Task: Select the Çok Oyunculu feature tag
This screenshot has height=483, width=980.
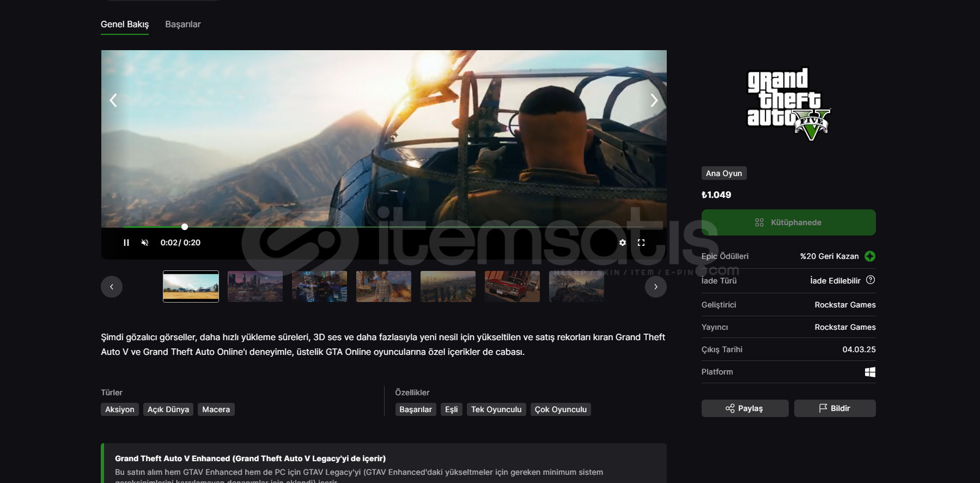Action: [561, 409]
